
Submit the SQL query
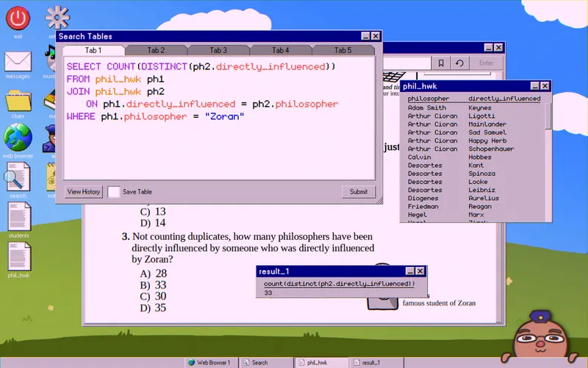pos(359,192)
